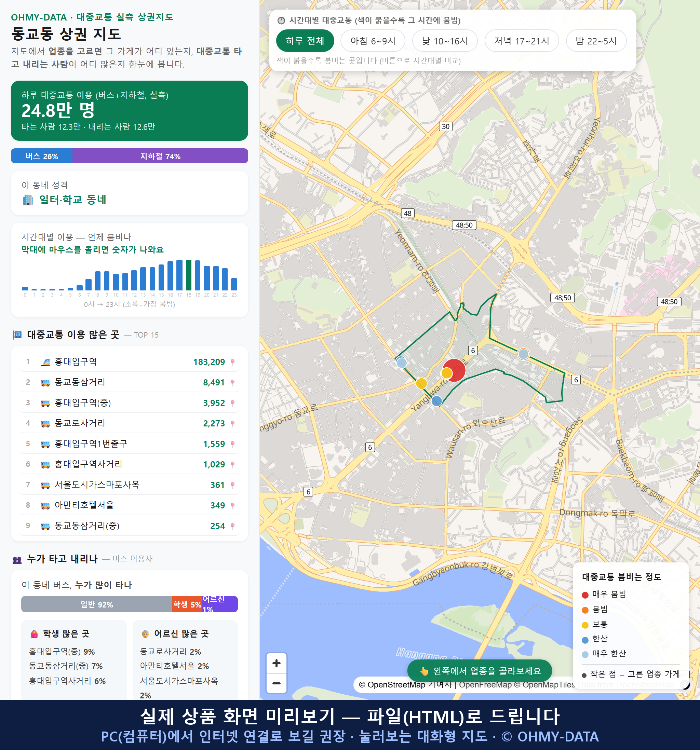Select the 밤 22~5시 time filter

tap(596, 41)
